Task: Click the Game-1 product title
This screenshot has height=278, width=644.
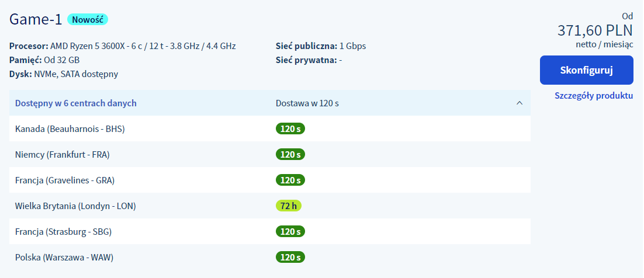Action: coord(36,20)
